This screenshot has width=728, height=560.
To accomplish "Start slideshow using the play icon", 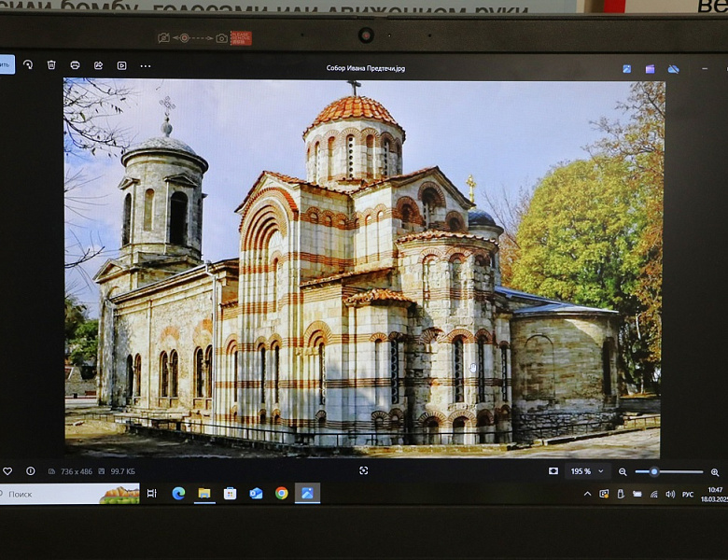I will click(x=121, y=66).
